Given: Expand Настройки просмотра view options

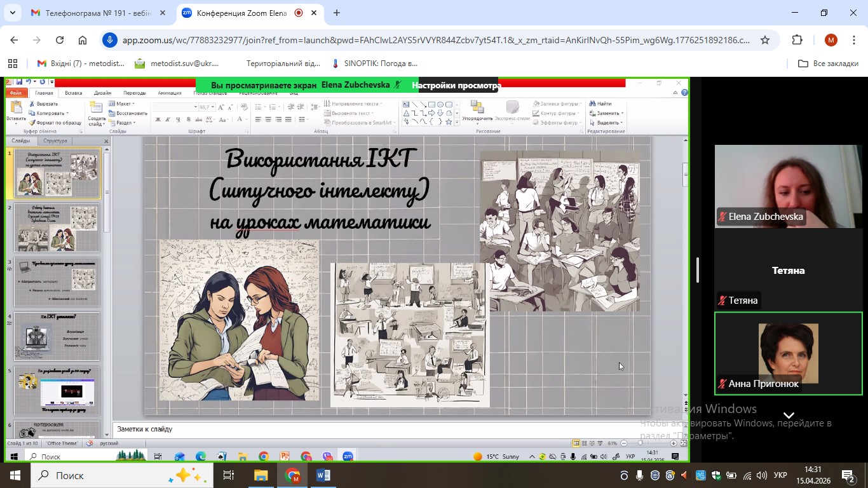Looking at the screenshot, I should coord(456,85).
